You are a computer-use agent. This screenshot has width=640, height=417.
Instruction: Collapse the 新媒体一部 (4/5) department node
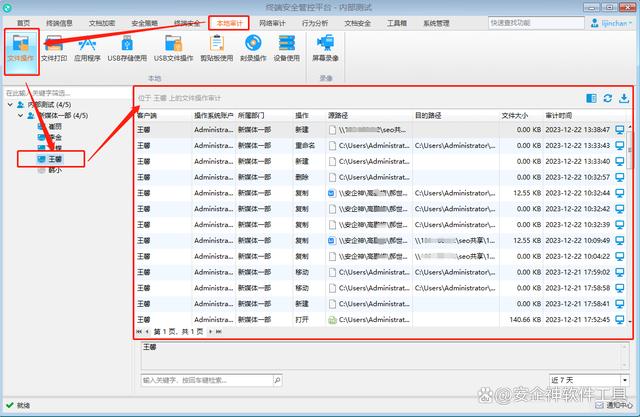[x=20, y=116]
